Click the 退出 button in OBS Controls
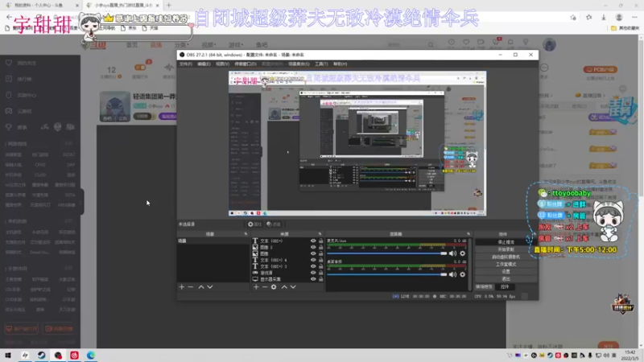644x362 pixels. point(506,279)
